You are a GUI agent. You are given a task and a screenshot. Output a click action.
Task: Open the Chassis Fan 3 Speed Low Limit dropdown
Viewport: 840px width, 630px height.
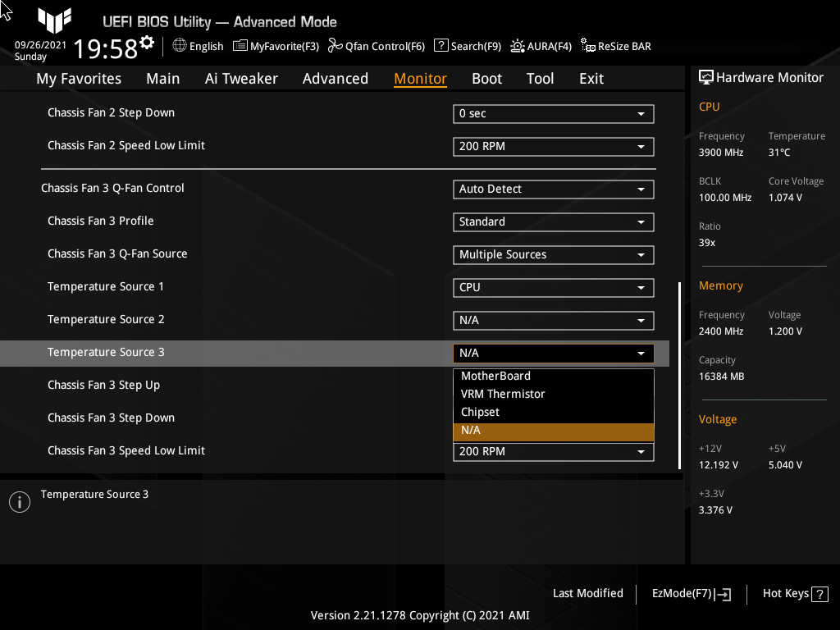553,451
